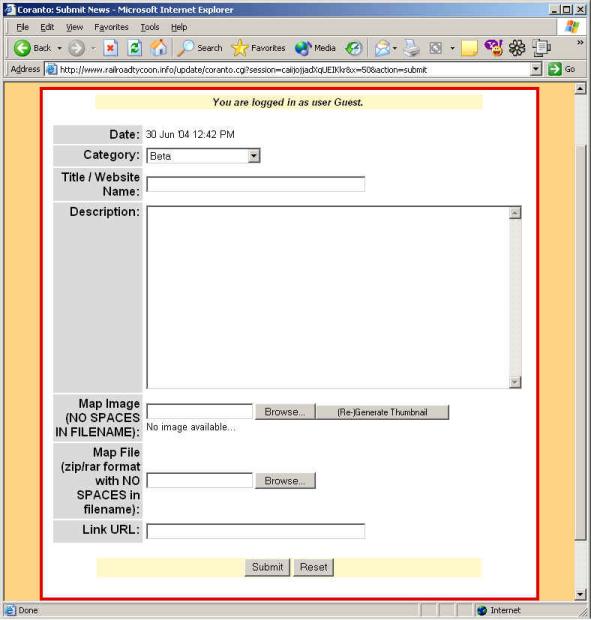Viewport: 591px width, 620px height.
Task: Click the IE icon in title bar
Action: tap(10, 9)
